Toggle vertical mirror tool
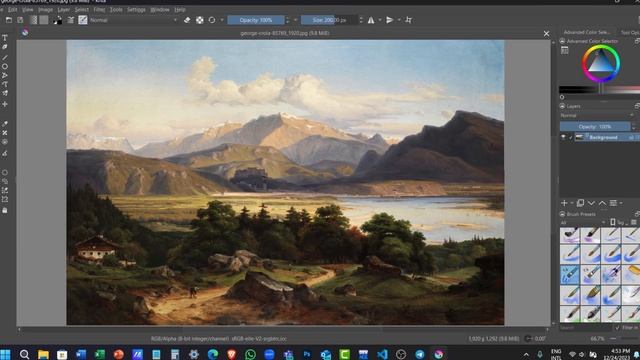 pyautogui.click(x=390, y=20)
